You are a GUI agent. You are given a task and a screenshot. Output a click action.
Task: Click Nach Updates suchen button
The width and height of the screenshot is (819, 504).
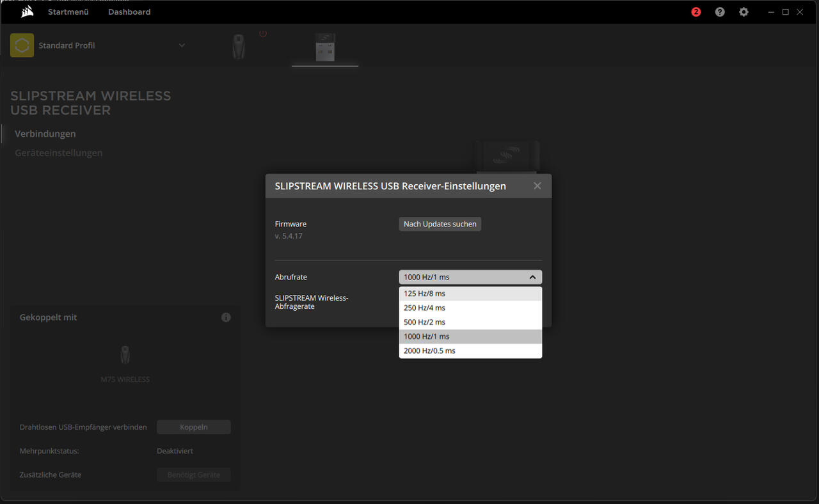[x=440, y=224]
